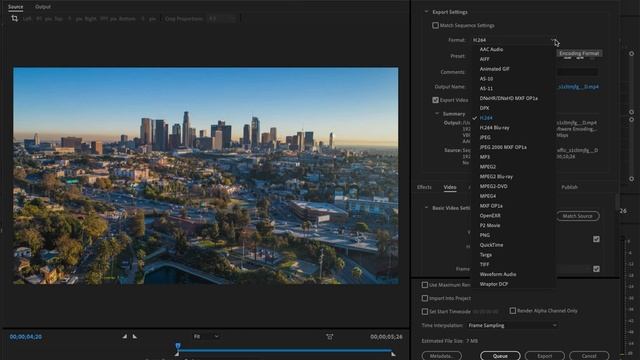Click the Export button
This screenshot has width=640, height=360.
(x=544, y=356)
